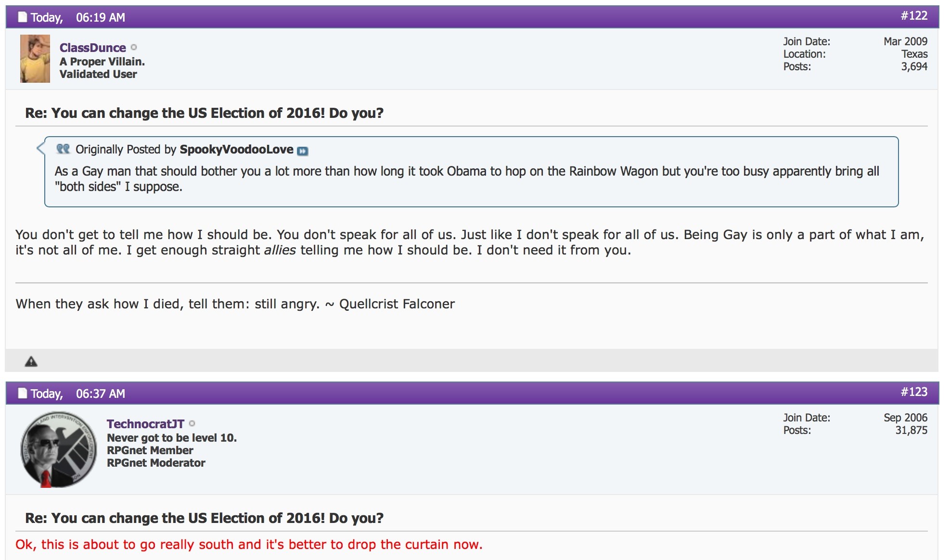
Task: Click the first post's thread title heading
Action: (205, 113)
